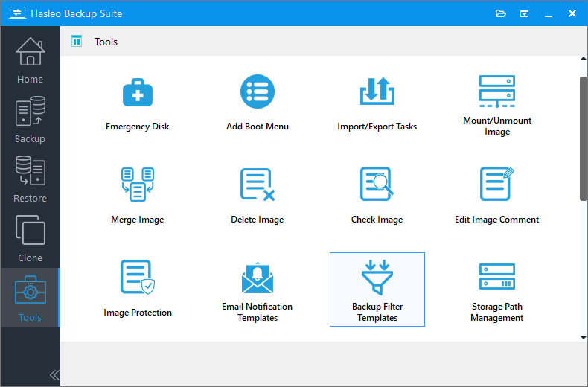This screenshot has width=588, height=387.
Task: Start the Check Image tool
Action: pos(377,196)
